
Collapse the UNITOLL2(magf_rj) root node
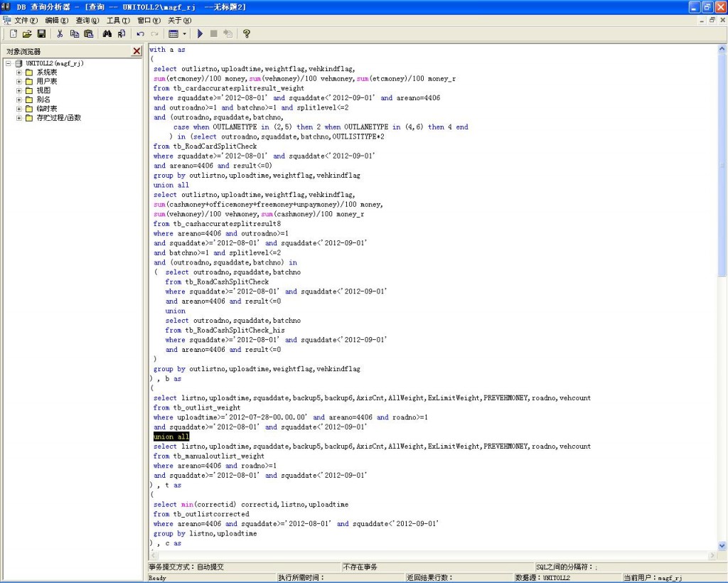pos(9,63)
